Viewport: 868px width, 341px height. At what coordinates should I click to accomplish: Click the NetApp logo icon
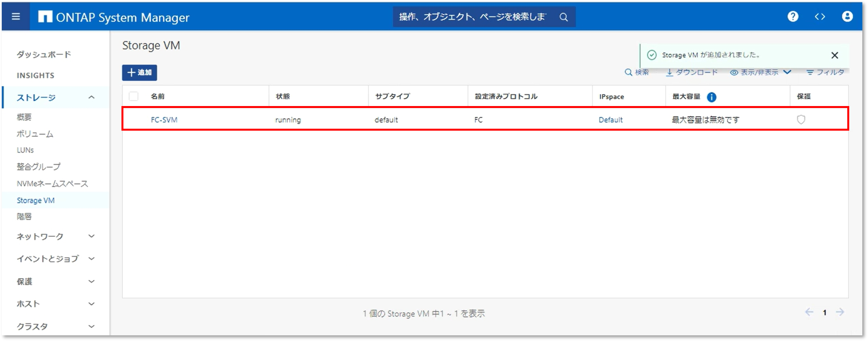[45, 16]
